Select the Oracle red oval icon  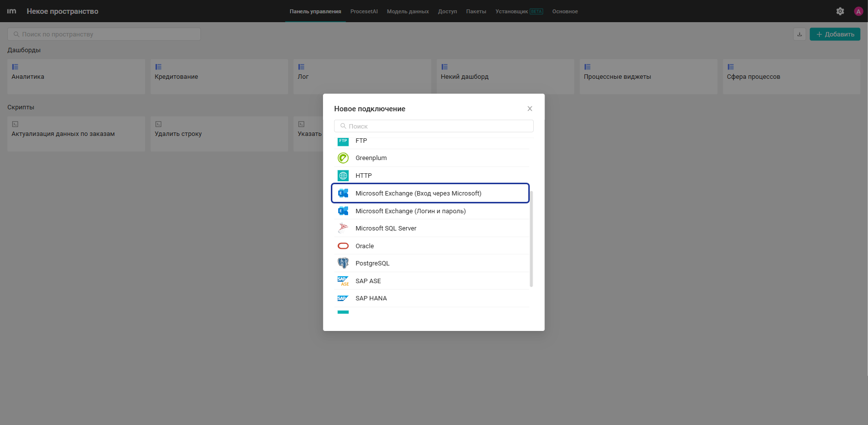[343, 246]
